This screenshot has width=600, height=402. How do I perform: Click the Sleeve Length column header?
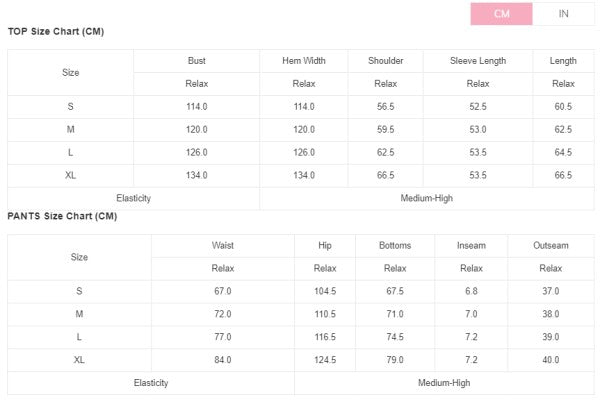tap(478, 61)
